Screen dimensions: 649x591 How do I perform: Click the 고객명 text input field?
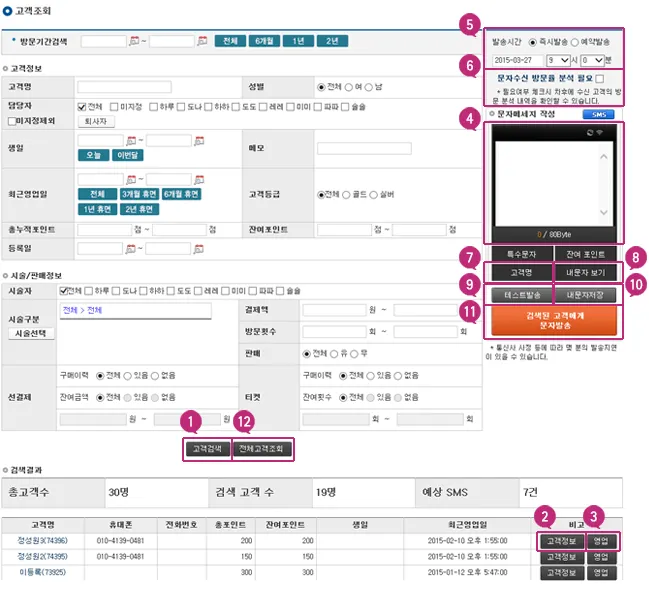[x=124, y=87]
